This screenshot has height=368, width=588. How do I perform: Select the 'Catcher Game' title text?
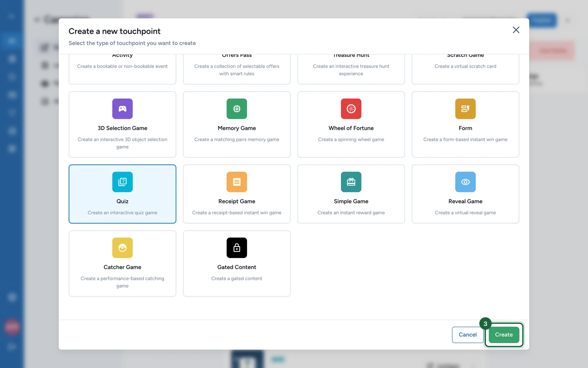coord(122,267)
